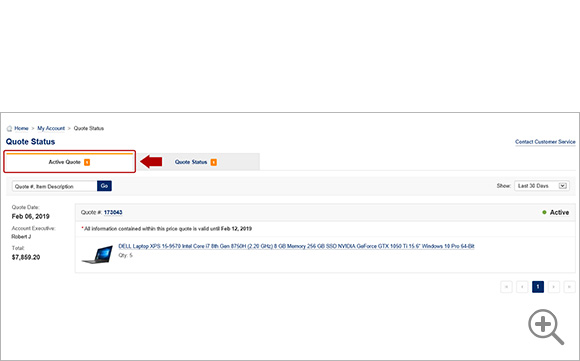Open quote number 173043
This screenshot has width=580, height=361.
click(113, 212)
